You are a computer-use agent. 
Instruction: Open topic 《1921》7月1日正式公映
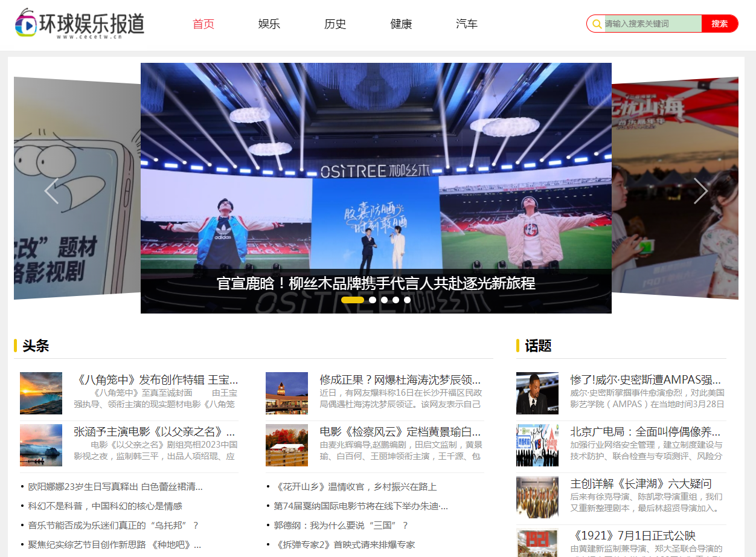[x=633, y=536]
